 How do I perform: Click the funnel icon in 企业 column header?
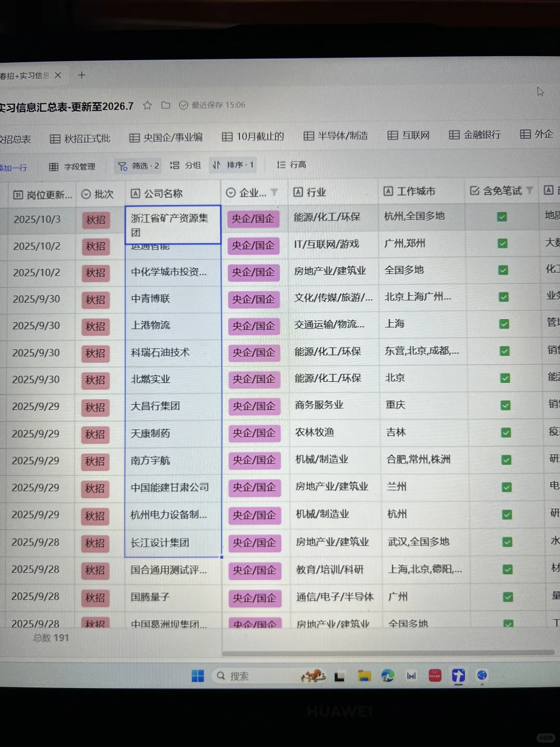[x=274, y=192]
